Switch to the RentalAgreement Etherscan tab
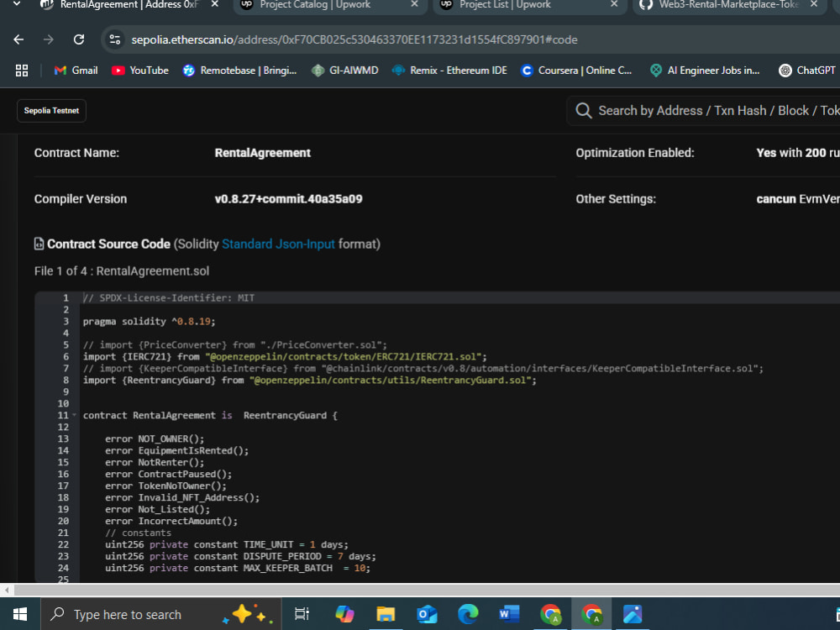Screen dimensions: 840x630 tap(129, 5)
